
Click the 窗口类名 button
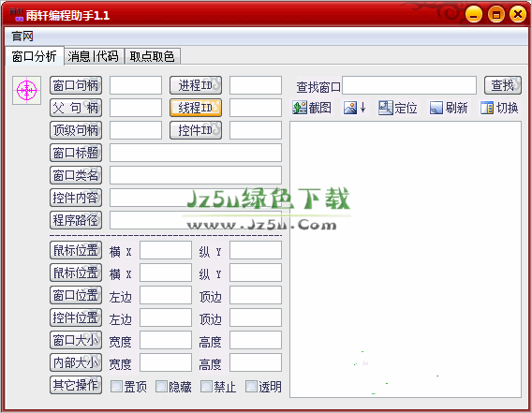click(76, 175)
